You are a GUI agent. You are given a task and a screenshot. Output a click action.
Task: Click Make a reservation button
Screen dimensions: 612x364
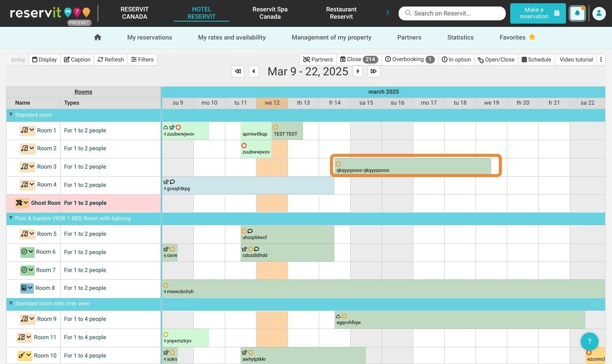coord(538,13)
